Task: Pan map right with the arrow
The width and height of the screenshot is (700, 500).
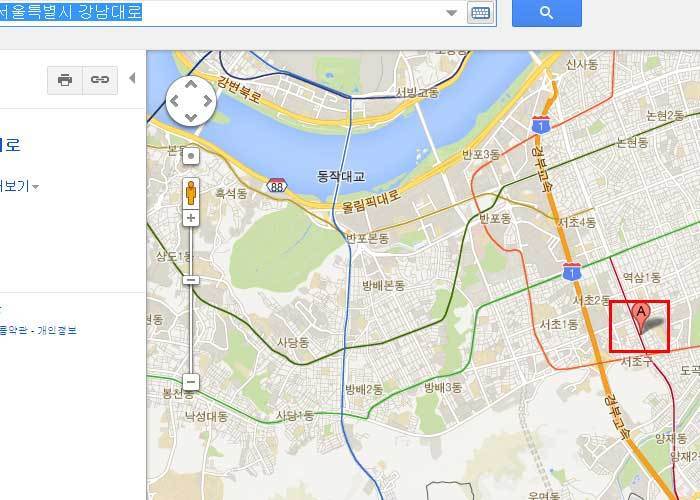Action: tap(208, 101)
